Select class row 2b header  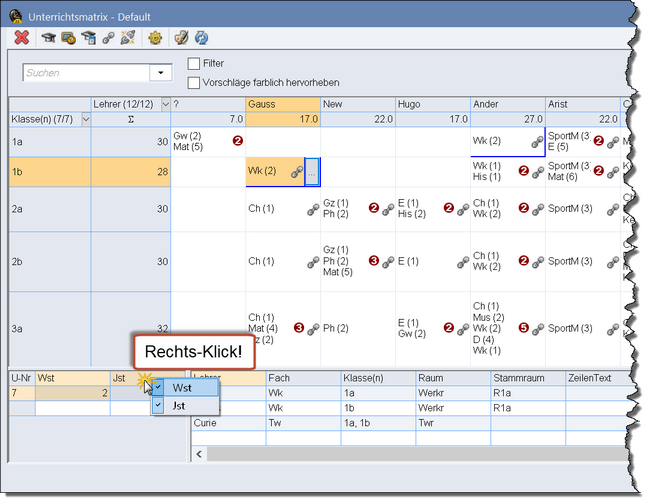50,262
